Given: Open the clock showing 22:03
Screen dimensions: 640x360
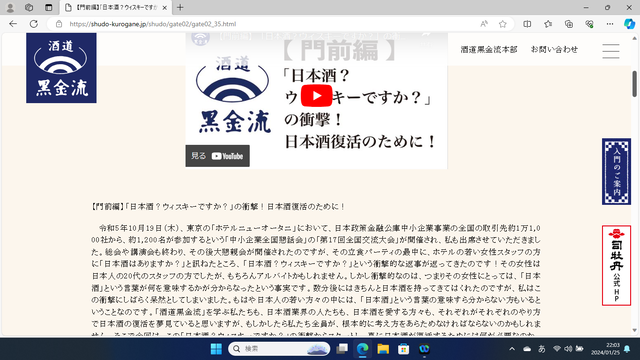Looking at the screenshot, I should 605,349.
